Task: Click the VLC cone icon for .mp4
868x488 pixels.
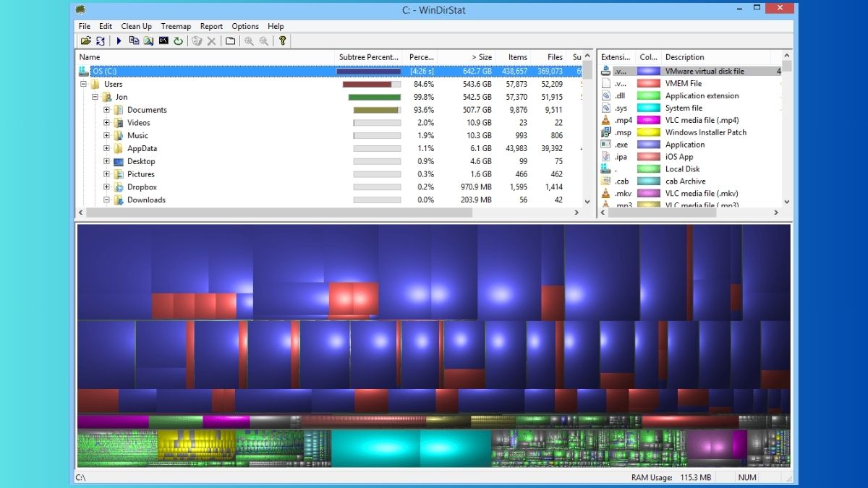Action: tap(606, 120)
